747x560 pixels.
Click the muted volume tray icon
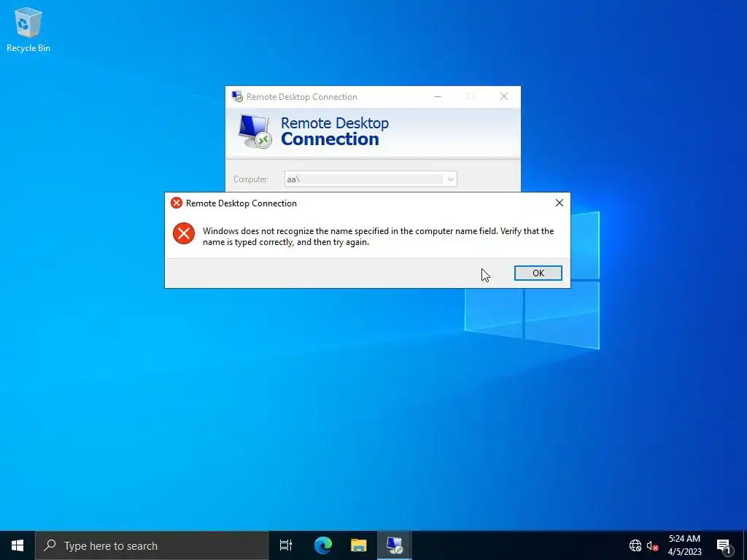(x=652, y=545)
